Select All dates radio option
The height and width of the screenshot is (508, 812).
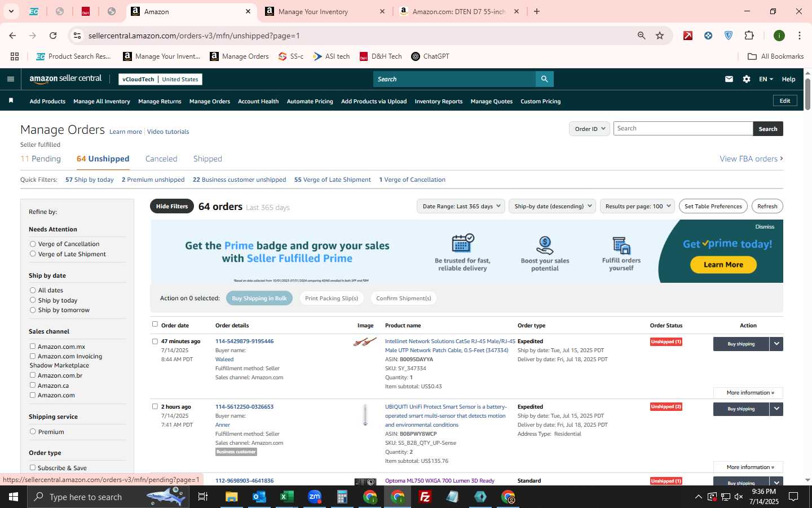coord(33,290)
